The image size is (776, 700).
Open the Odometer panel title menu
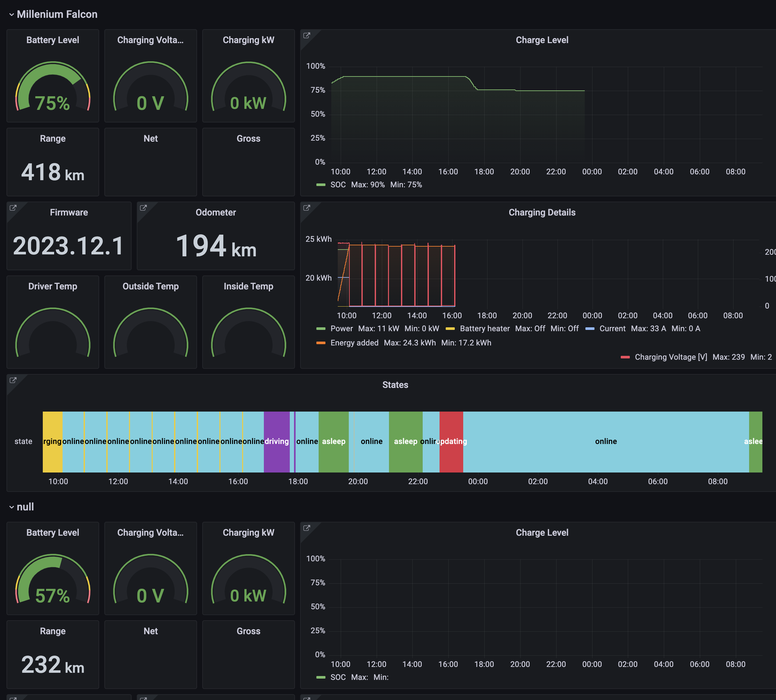(216, 212)
